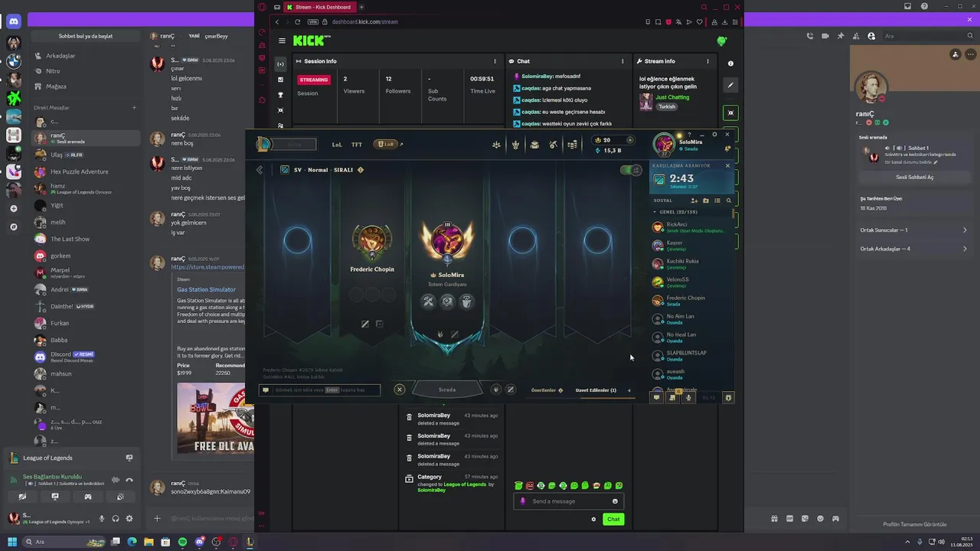The height and width of the screenshot is (551, 980).
Task: Open Kick chat settings gear
Action: [x=593, y=519]
